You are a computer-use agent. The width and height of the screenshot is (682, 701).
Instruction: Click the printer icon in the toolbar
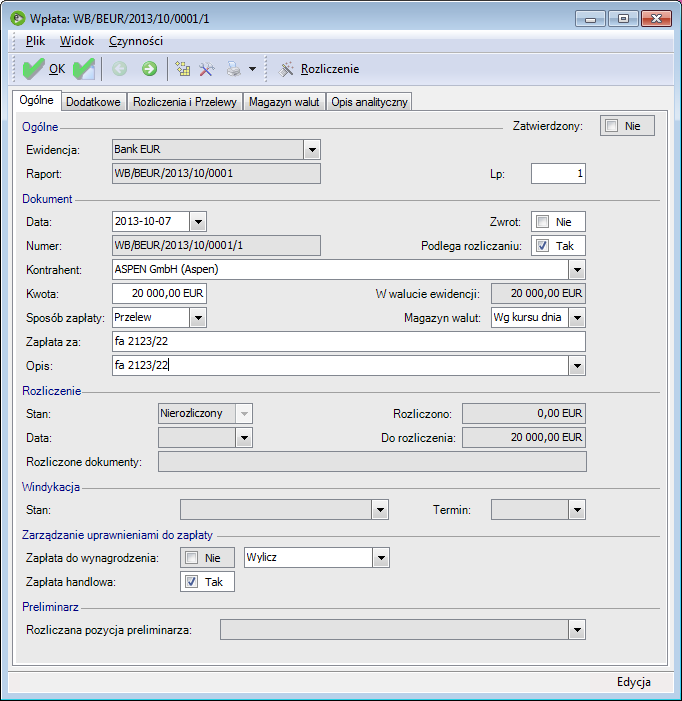[x=233, y=69]
